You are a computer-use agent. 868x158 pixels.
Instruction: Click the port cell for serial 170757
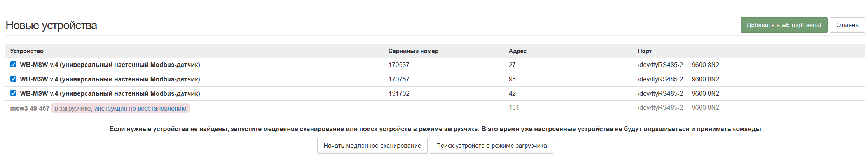point(660,79)
